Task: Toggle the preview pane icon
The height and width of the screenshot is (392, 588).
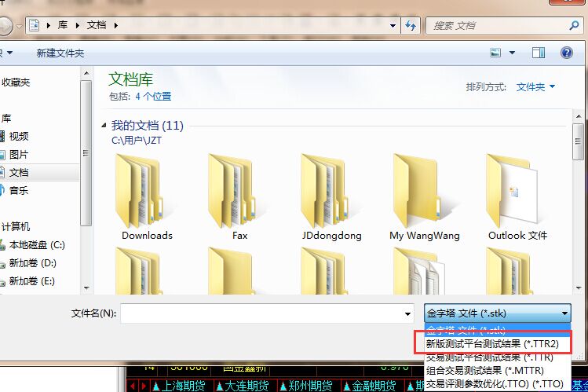Action: click(x=538, y=53)
